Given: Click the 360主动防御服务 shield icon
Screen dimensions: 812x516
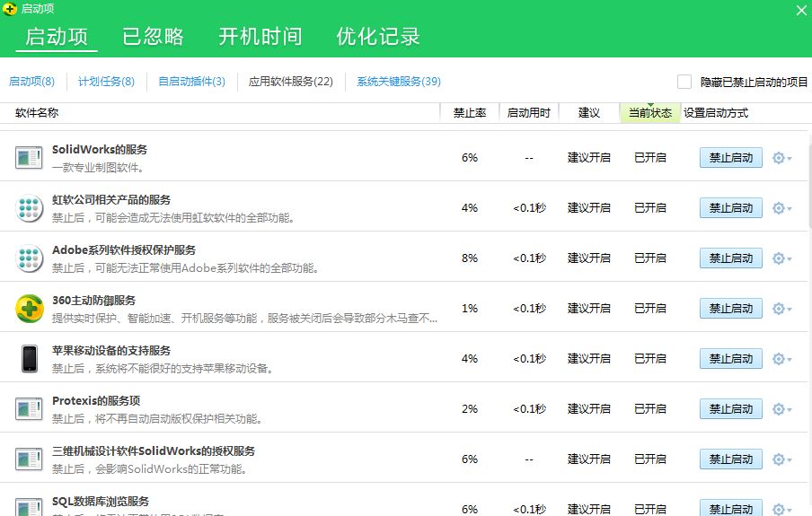Looking at the screenshot, I should pos(30,309).
